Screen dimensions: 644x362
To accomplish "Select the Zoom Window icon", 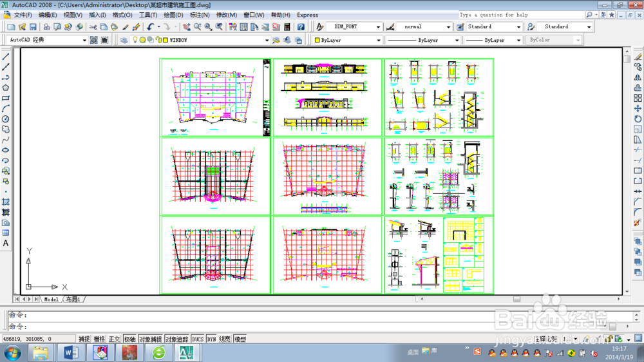I will pos(208,26).
